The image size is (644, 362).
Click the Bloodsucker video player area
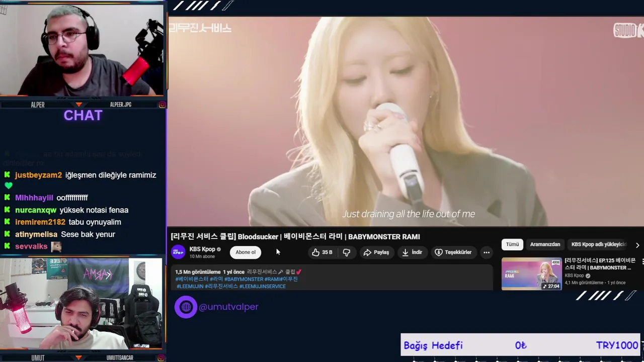406,122
